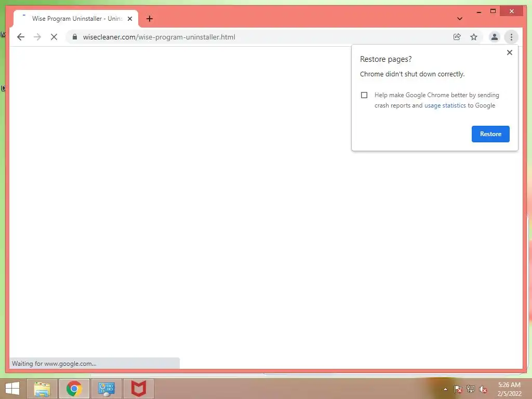The image size is (532, 399).
Task: Open Action Center flag icon
Action: coord(458,389)
